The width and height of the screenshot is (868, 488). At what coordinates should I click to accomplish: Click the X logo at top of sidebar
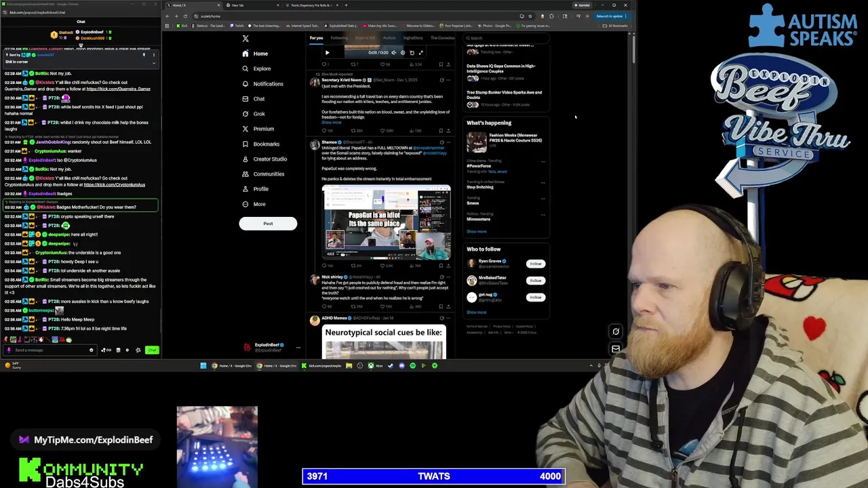coord(245,39)
